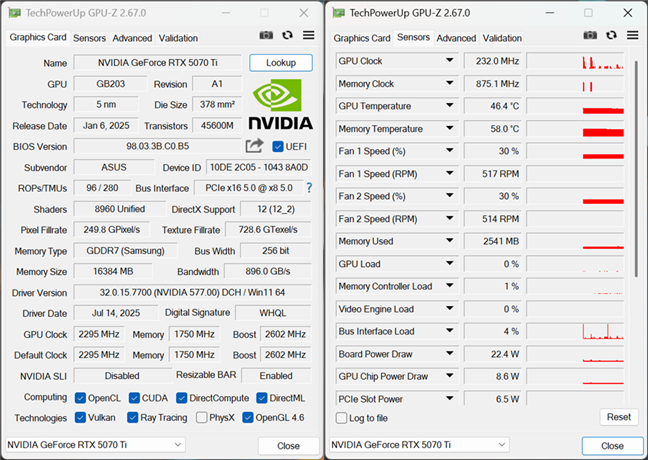This screenshot has width=648, height=460.
Task: Click the GPU-Z app icon in right title bar
Action: point(338,13)
